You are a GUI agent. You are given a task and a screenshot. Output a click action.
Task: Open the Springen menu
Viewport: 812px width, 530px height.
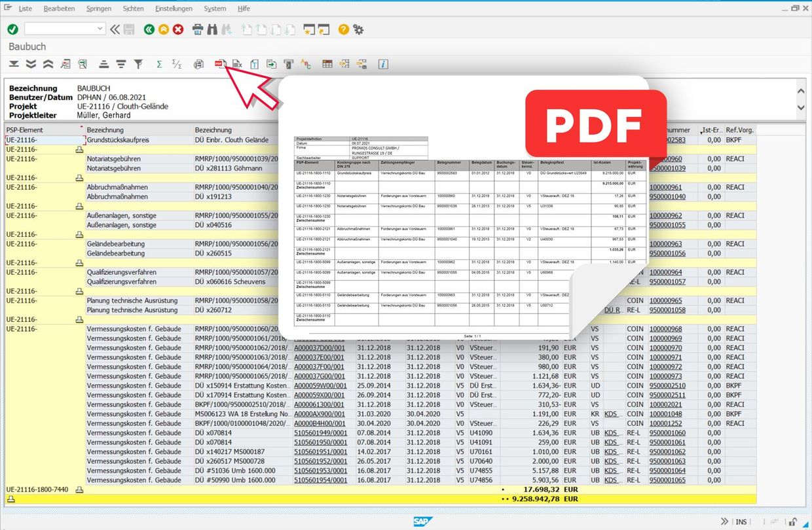tap(99, 9)
